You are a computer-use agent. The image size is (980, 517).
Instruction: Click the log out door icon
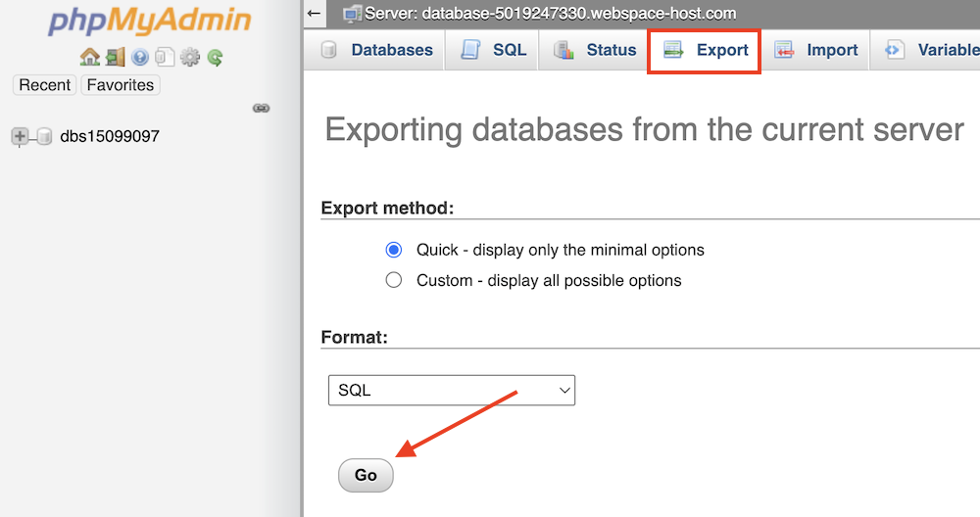tap(115, 58)
